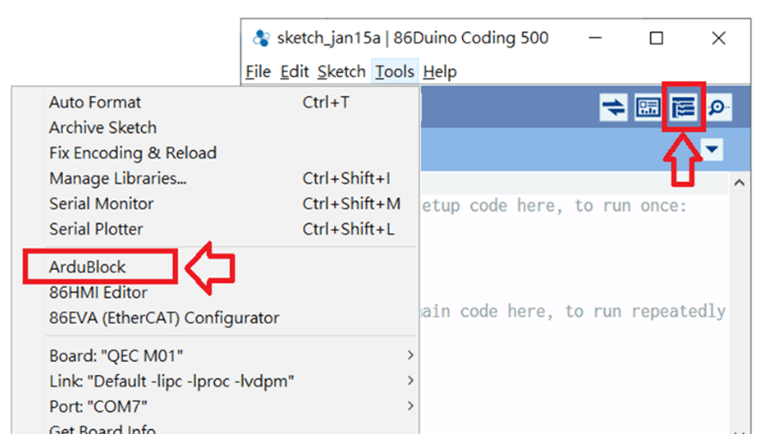Launch ArduBlock from the toolbar icon
The width and height of the screenshot is (779, 434).
click(x=684, y=108)
